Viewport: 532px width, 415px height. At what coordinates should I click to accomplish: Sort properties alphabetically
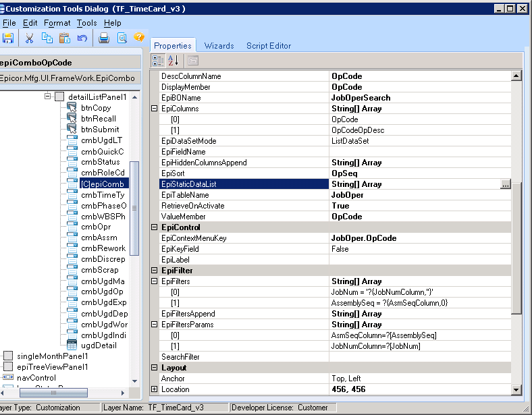click(x=172, y=61)
